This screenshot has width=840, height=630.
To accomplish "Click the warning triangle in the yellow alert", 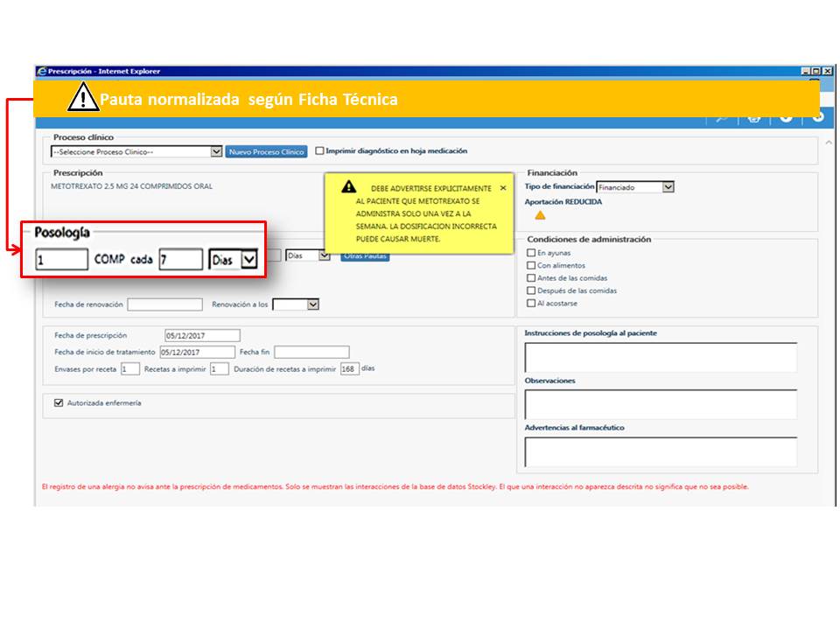I will 348,186.
